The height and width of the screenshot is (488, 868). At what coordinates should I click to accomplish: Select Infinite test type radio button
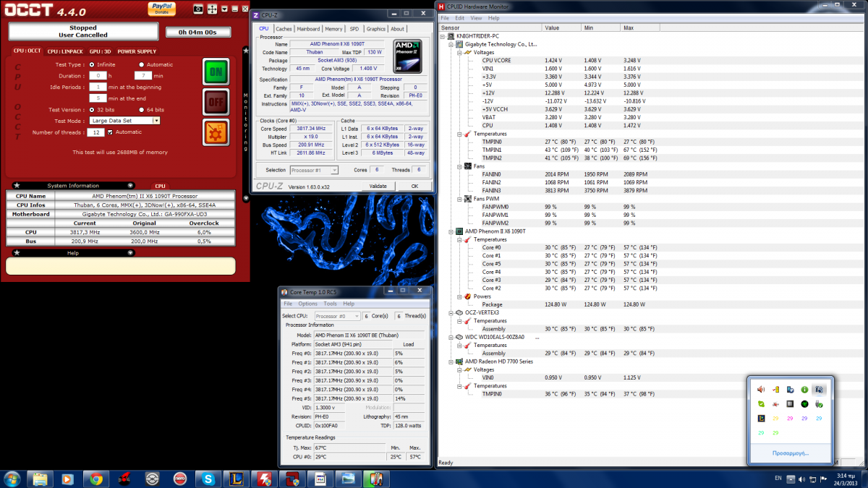[x=92, y=64]
